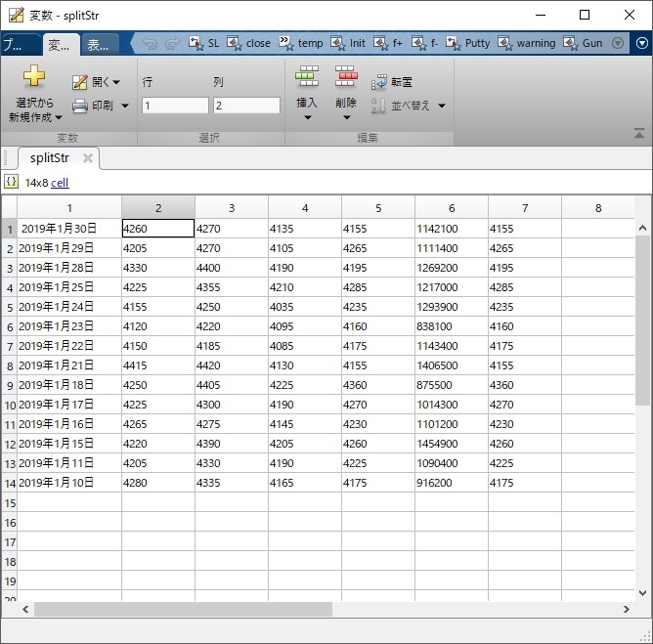Select cell containing 4400
Viewport: 653px width, 644px height.
coord(232,268)
